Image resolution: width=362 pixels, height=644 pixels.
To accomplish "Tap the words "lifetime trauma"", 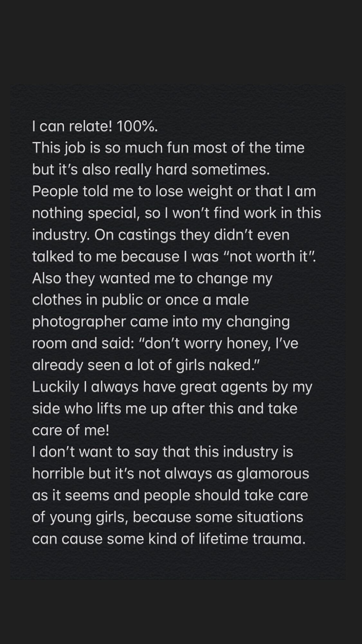I will (252, 539).
